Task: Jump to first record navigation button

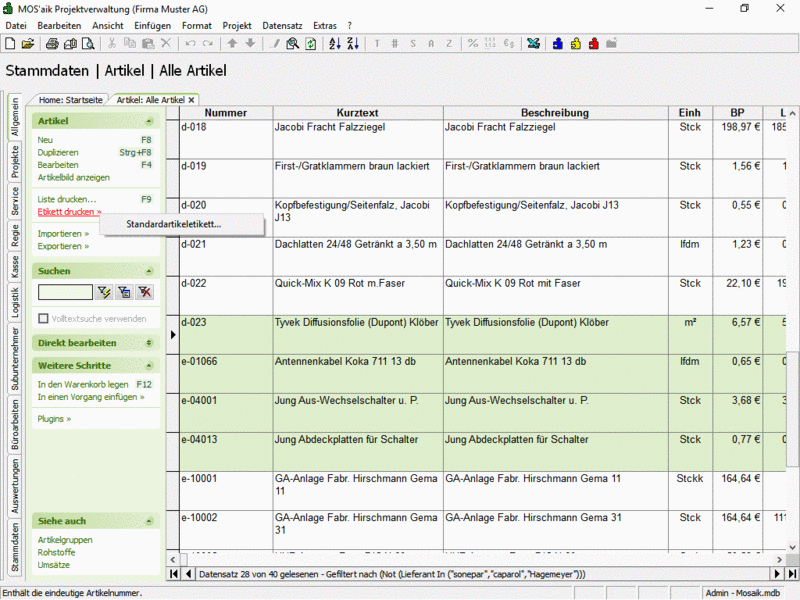Action: tap(174, 574)
